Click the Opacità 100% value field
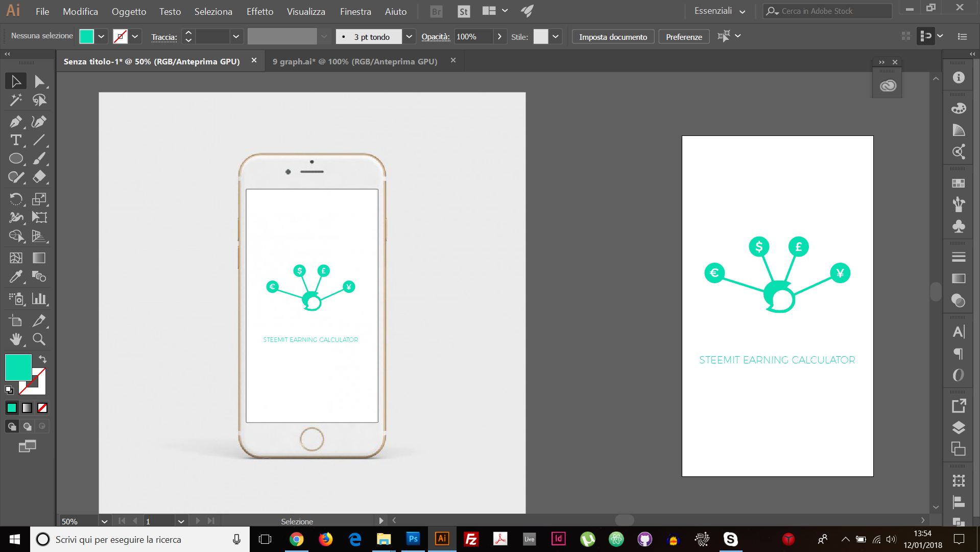The image size is (980, 552). point(474,36)
